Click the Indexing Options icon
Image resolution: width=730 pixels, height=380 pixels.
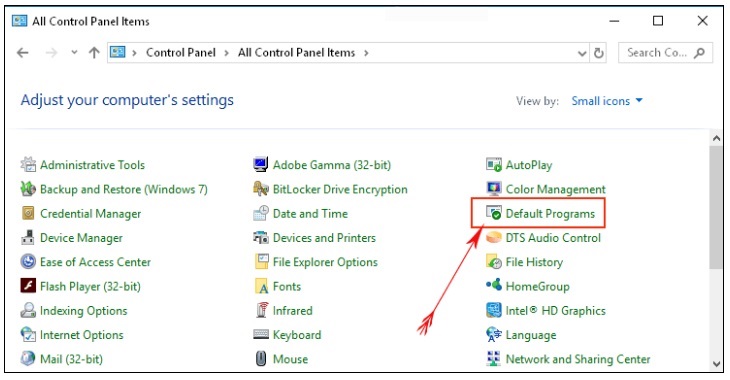pos(28,310)
